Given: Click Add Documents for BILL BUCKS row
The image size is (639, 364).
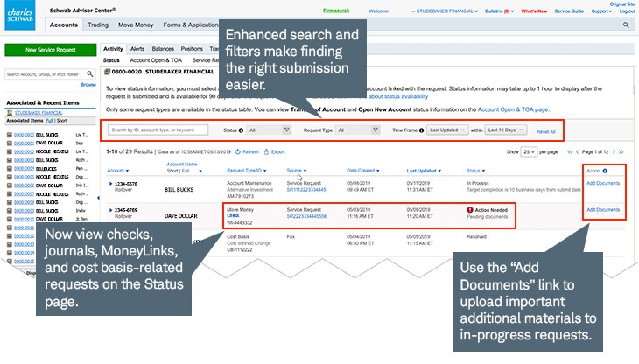Looking at the screenshot, I should pyautogui.click(x=603, y=183).
